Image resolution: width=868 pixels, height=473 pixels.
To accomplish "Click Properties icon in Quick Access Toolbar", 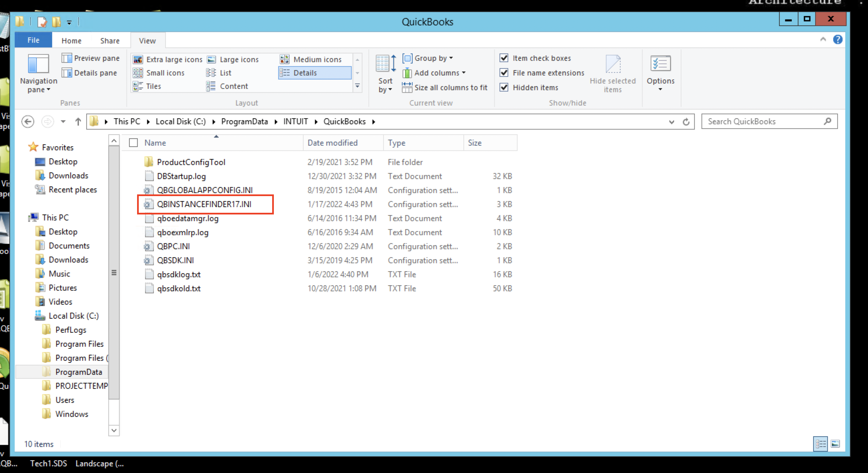I will tap(42, 22).
